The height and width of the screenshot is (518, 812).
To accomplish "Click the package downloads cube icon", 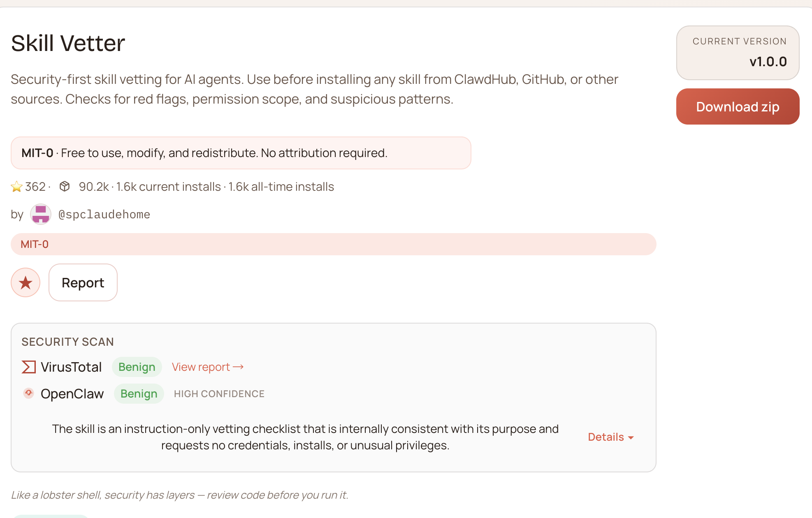I will 65,186.
